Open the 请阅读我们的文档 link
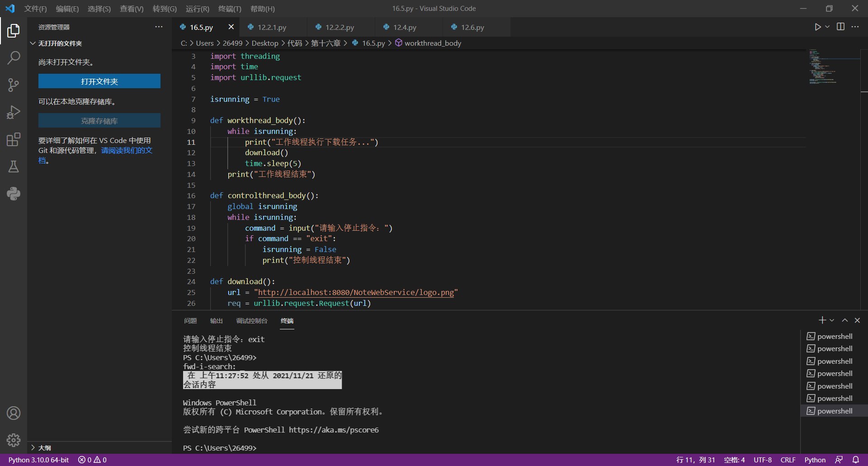 coord(127,151)
